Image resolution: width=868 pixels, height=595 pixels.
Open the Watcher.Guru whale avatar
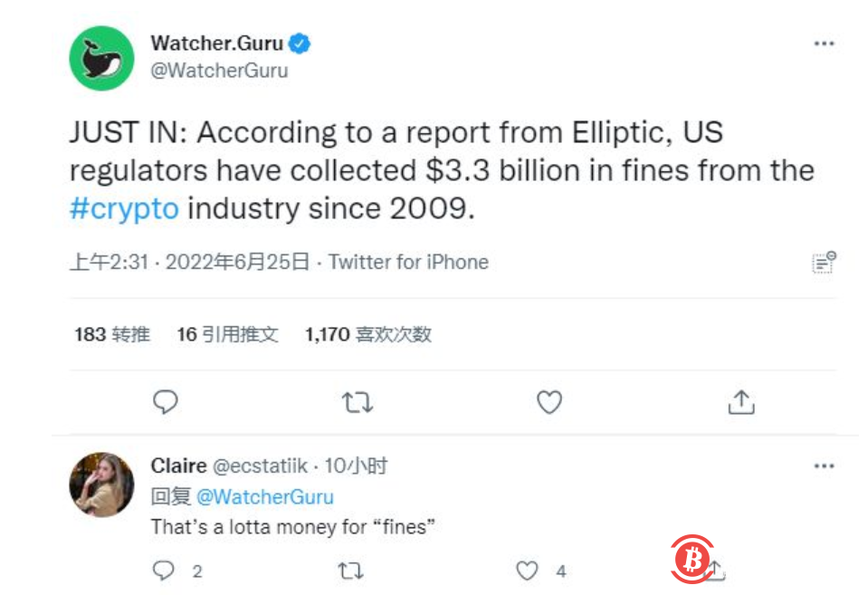click(x=101, y=58)
